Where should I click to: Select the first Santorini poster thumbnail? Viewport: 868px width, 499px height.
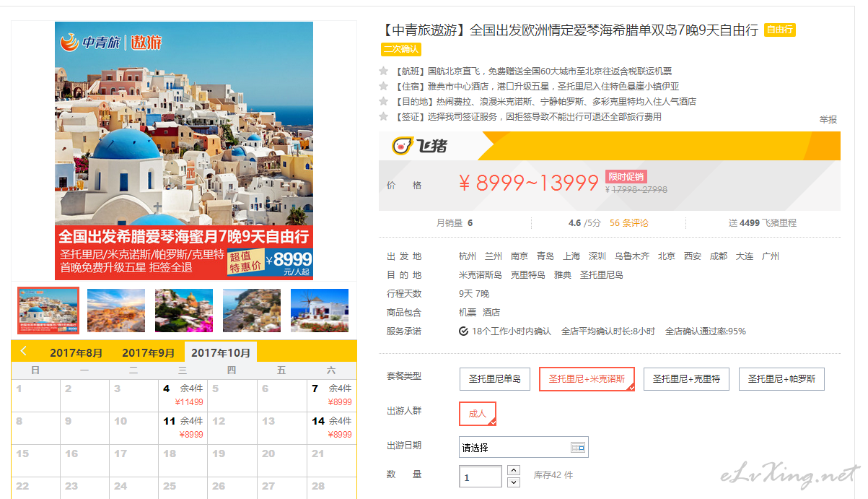48,311
